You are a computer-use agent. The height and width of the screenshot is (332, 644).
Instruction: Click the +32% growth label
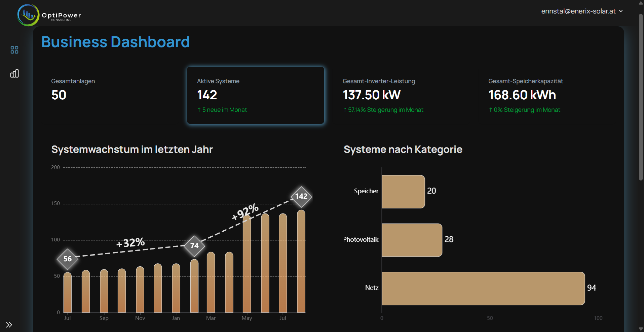(x=130, y=243)
